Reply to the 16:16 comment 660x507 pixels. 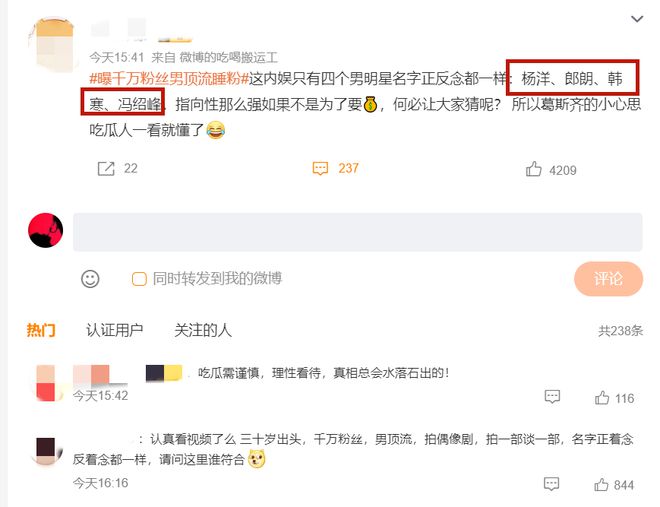[551, 483]
